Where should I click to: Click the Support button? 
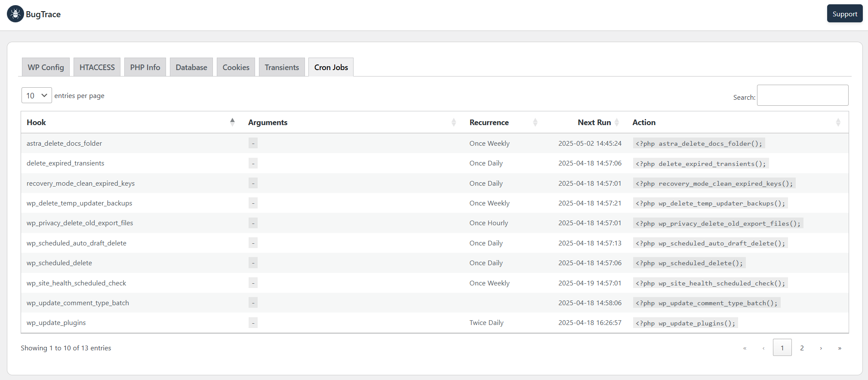click(845, 14)
